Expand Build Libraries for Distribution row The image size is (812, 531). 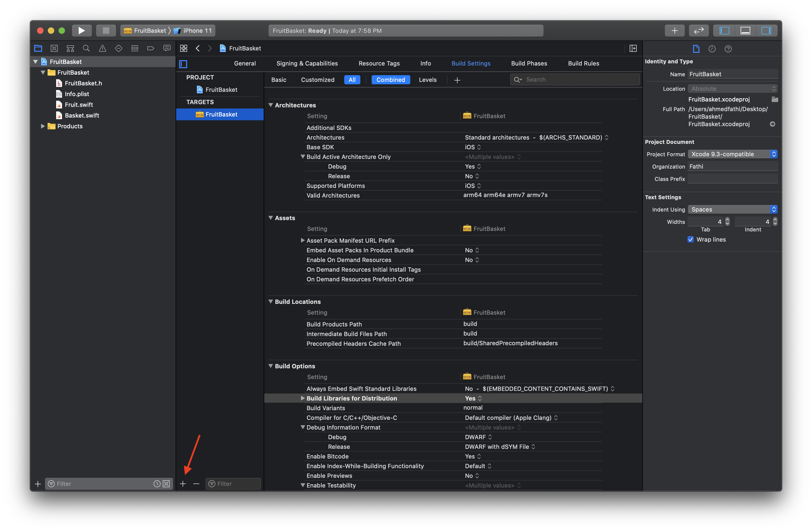pos(302,398)
